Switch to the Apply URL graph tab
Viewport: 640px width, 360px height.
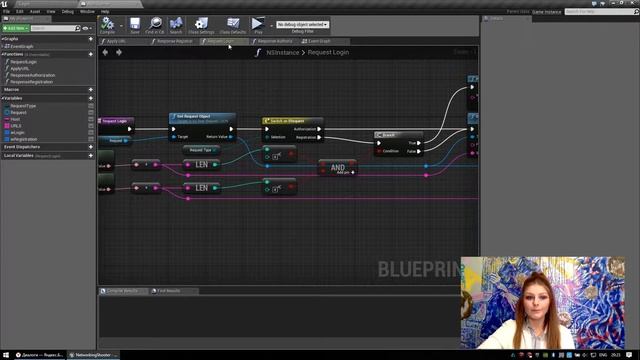point(123,41)
